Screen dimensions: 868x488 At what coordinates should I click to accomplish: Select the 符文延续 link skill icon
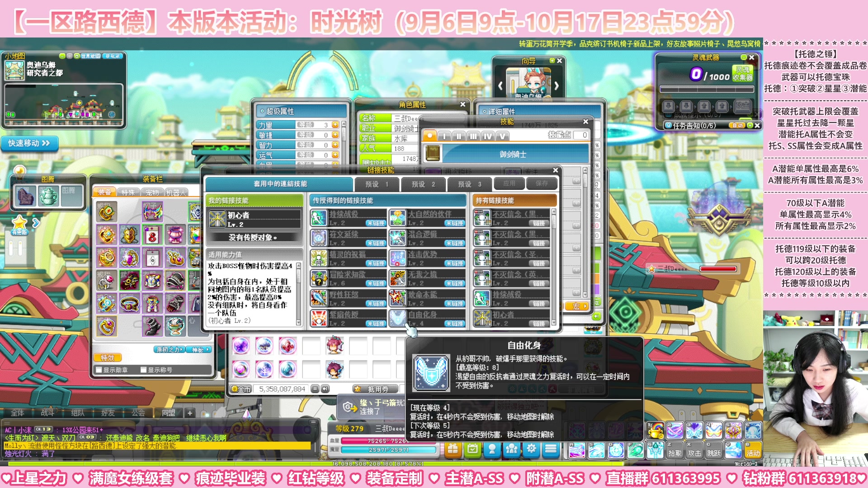click(319, 238)
